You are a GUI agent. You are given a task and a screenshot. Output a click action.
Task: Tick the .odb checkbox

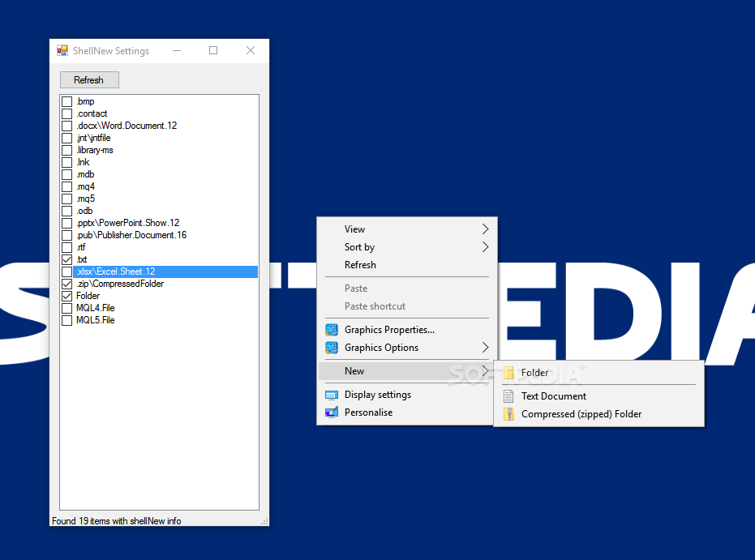(x=67, y=212)
